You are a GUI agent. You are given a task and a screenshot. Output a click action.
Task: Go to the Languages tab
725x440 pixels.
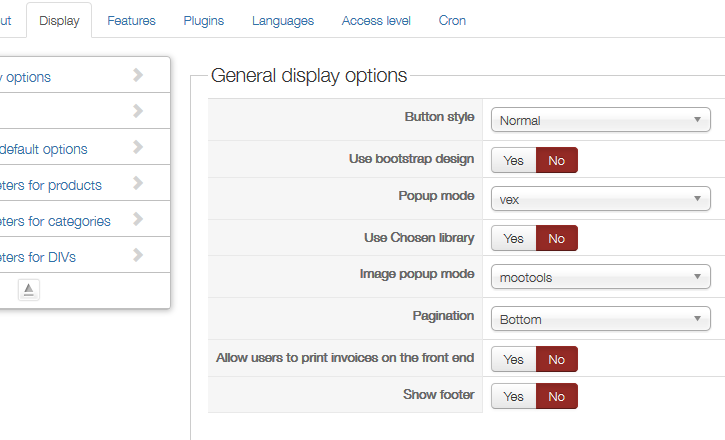click(283, 20)
